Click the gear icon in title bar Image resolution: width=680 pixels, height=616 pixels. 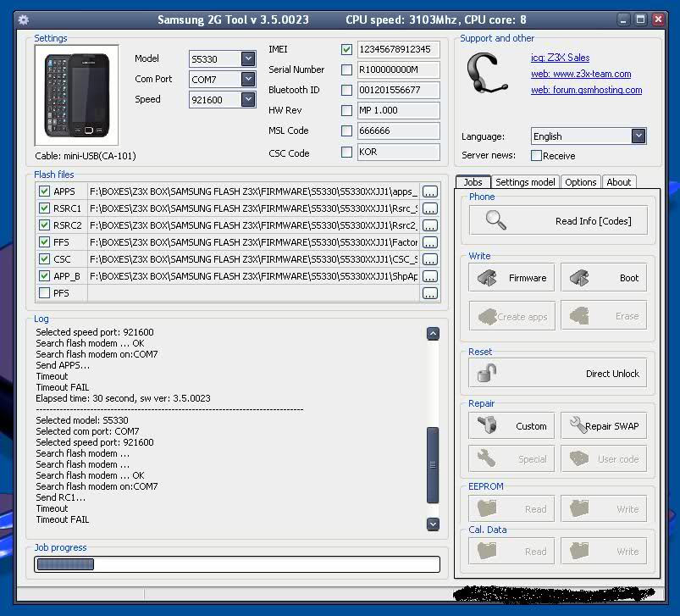(x=24, y=20)
